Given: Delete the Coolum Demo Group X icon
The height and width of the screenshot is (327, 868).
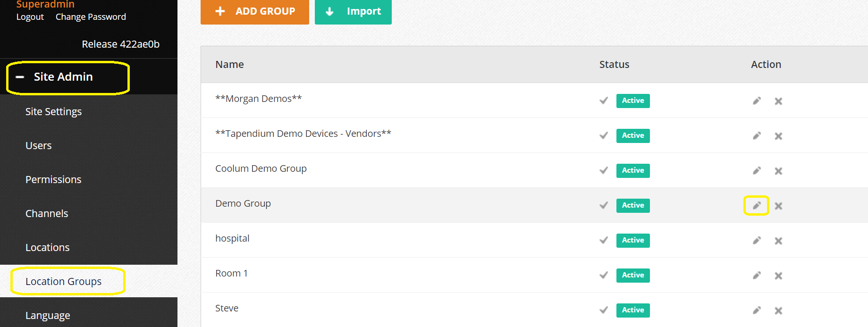Looking at the screenshot, I should click(778, 171).
